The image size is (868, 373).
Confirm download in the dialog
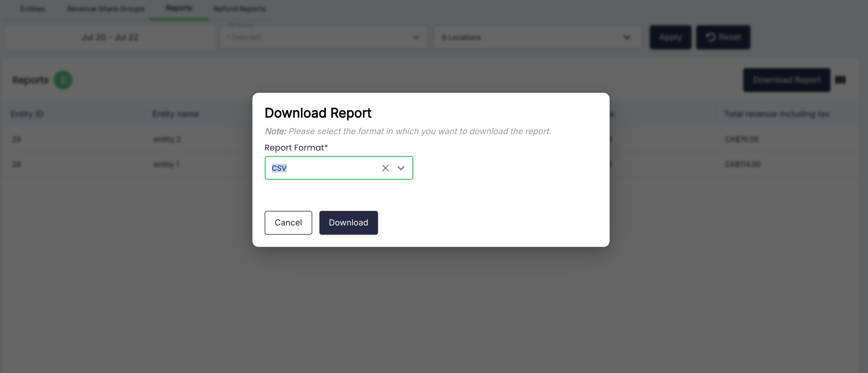pos(348,222)
